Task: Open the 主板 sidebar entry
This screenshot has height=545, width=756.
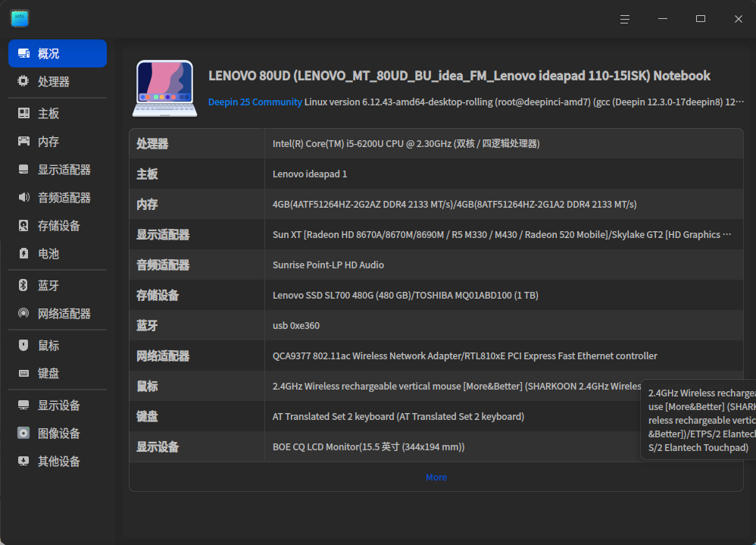Action: (58, 114)
